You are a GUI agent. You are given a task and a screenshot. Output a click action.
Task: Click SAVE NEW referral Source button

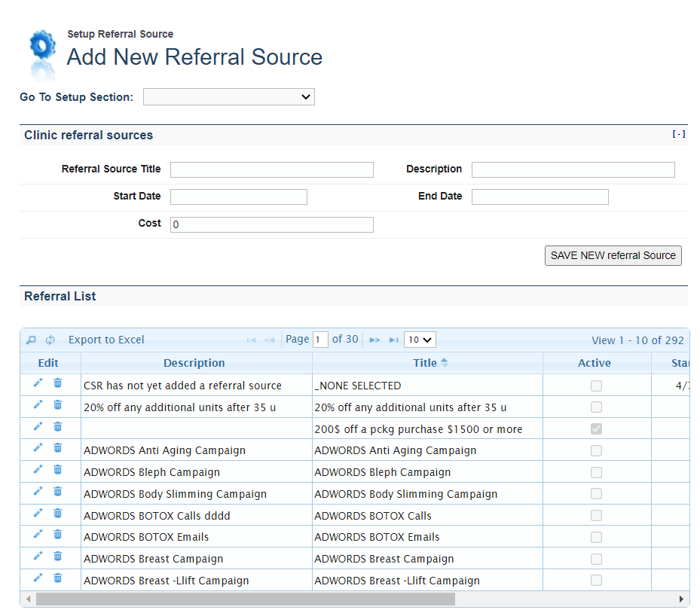(613, 255)
